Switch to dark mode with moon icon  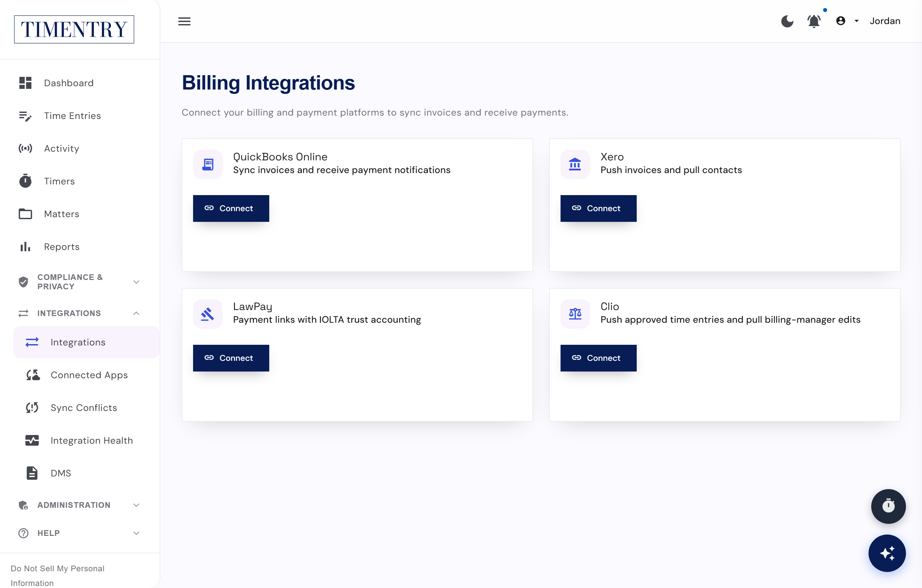(787, 21)
